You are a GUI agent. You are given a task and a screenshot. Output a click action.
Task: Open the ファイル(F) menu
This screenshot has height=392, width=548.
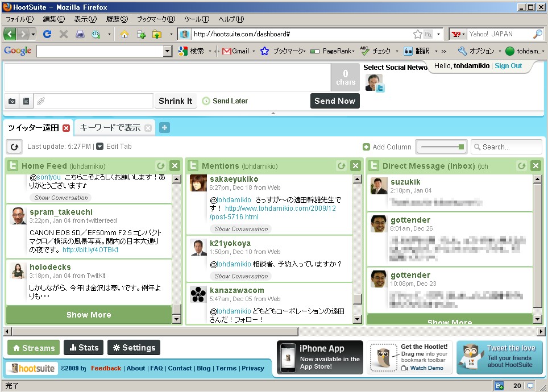[20, 19]
